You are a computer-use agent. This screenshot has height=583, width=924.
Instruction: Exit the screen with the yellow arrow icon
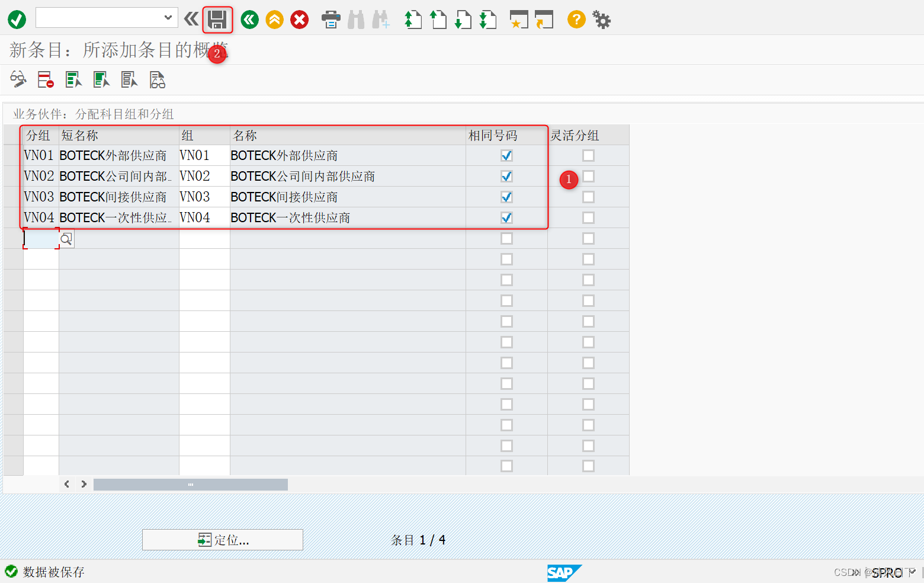click(x=274, y=19)
